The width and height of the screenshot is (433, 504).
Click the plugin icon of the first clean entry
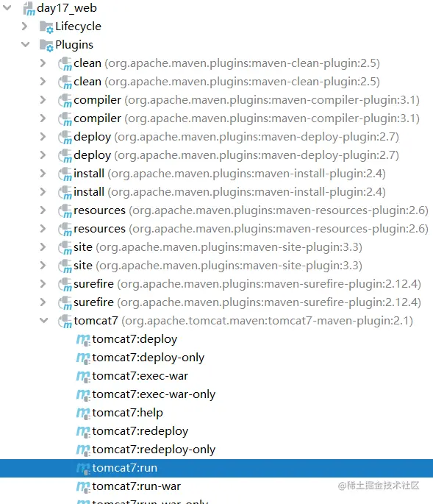pyautogui.click(x=65, y=63)
